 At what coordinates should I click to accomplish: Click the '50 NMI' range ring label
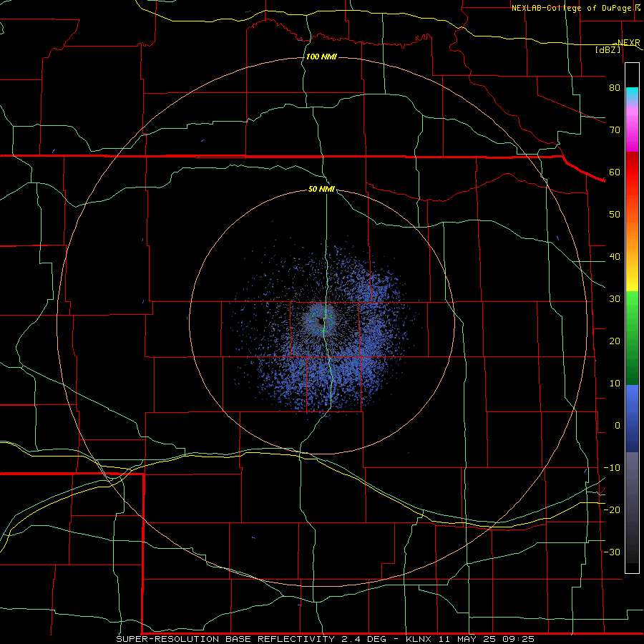pyautogui.click(x=321, y=190)
